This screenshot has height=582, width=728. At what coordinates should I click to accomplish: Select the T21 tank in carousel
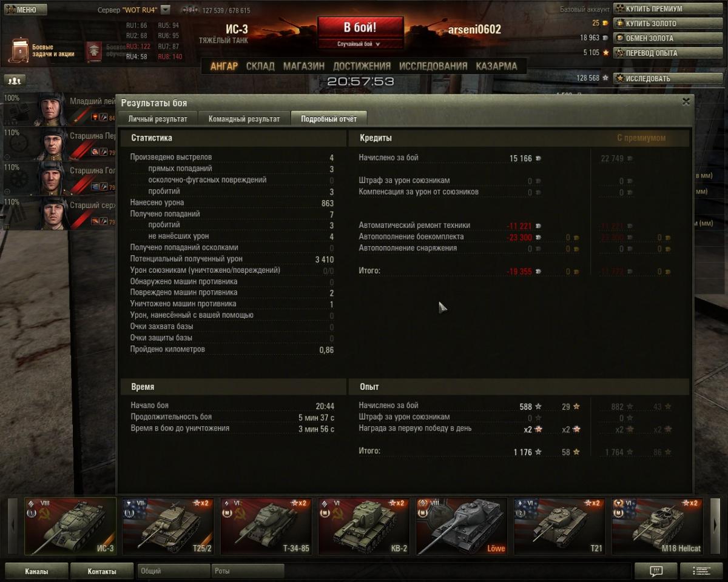(x=559, y=526)
